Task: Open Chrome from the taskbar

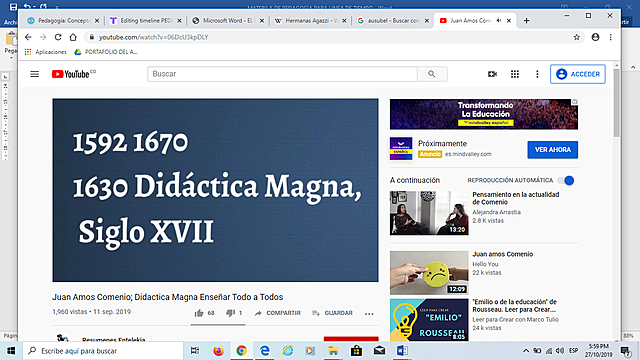Action: 242,351
